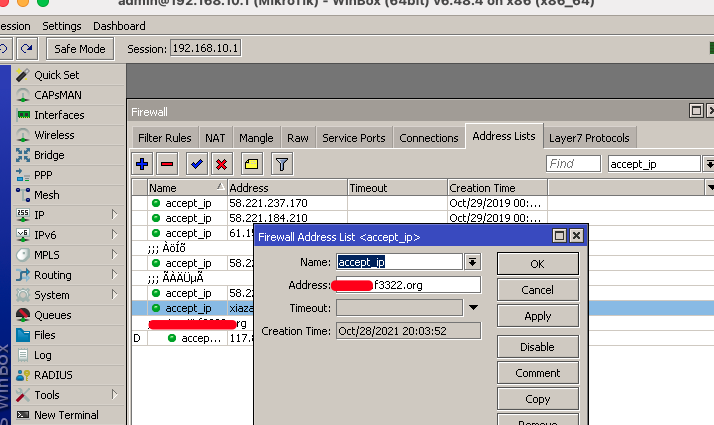Click OK in the address list dialog
Screen dimensions: 714x425
tap(537, 264)
